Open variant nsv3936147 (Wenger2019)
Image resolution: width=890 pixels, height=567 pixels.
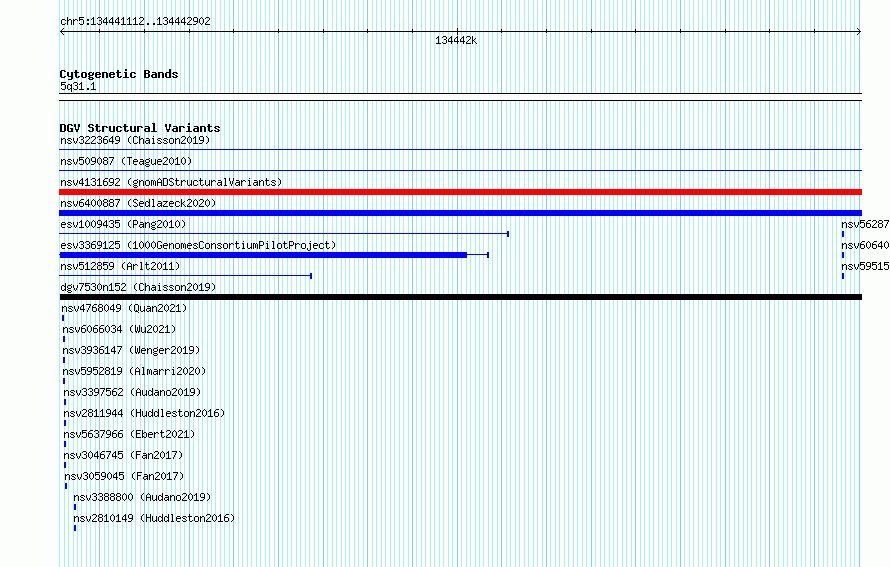pos(131,350)
